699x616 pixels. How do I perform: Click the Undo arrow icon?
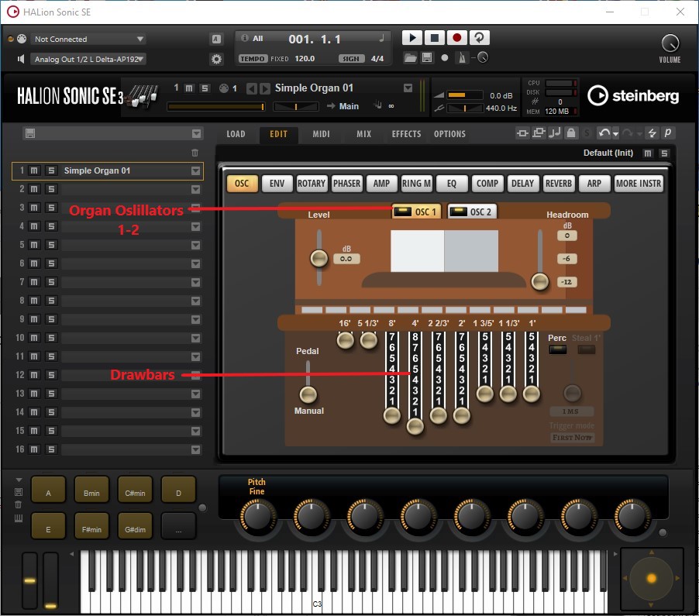tap(604, 132)
